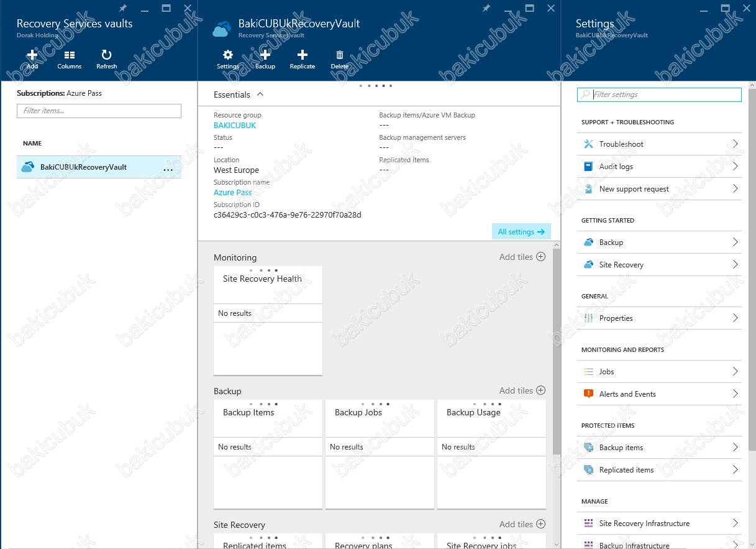Open the Backup Usage tile
Screen dimensions: 756x549
click(x=491, y=454)
